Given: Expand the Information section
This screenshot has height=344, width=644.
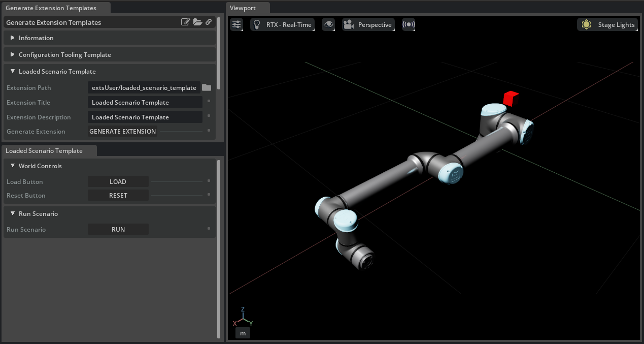Looking at the screenshot, I should click(13, 38).
